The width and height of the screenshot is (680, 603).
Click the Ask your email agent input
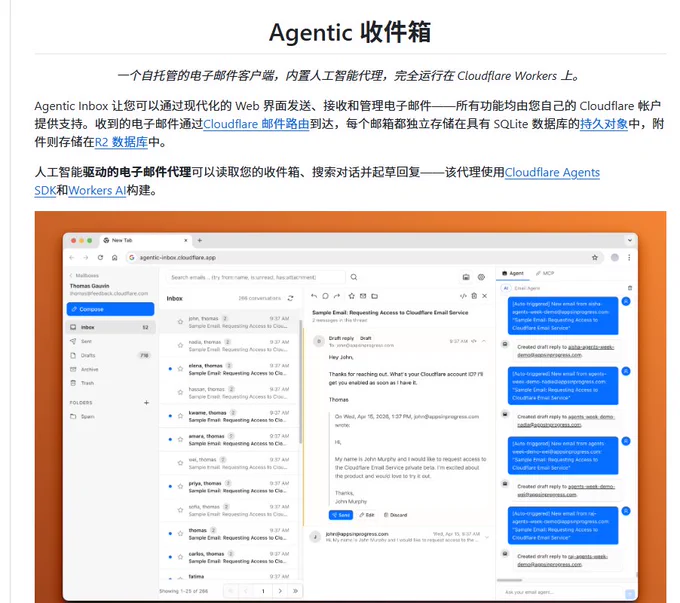[x=562, y=592]
